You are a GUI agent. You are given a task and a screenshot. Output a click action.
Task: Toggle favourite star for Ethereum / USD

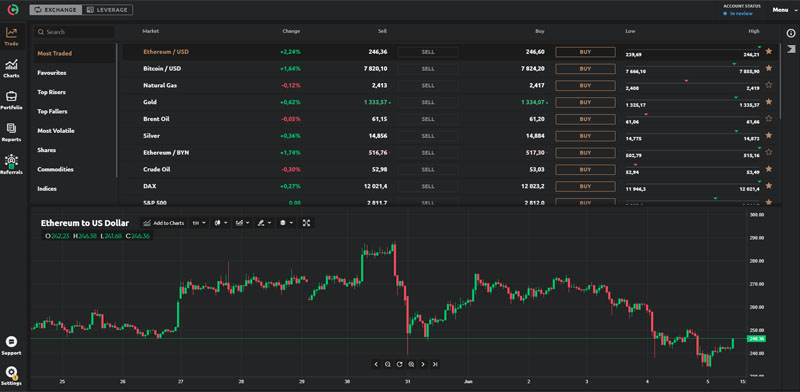(769, 51)
